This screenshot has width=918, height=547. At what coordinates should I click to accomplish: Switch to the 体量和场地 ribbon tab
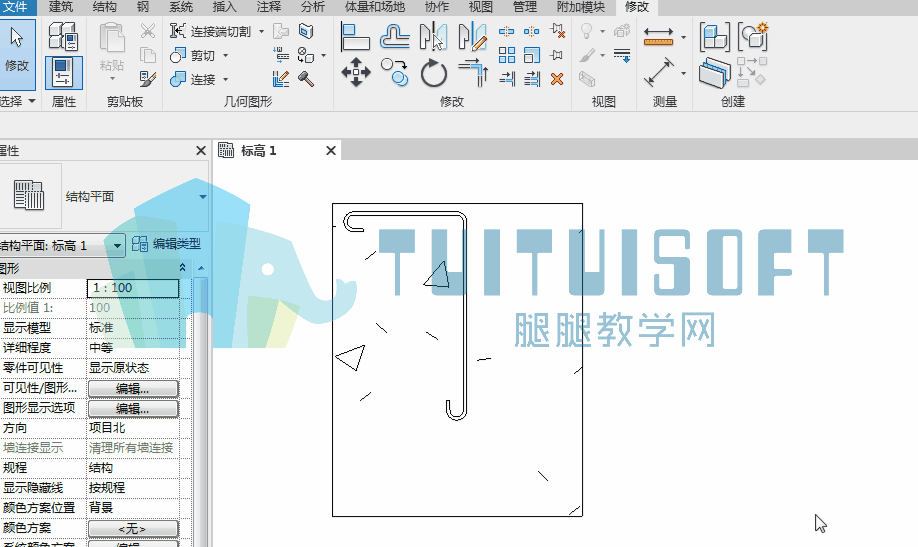coord(375,7)
